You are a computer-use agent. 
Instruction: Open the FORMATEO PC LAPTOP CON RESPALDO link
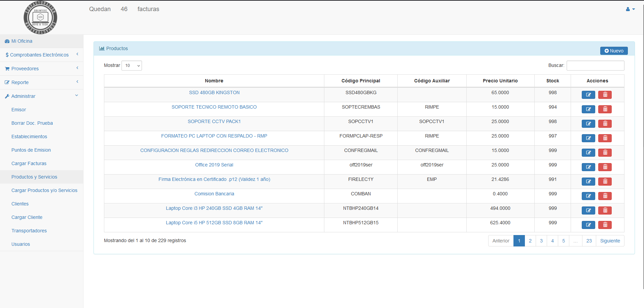coord(214,136)
